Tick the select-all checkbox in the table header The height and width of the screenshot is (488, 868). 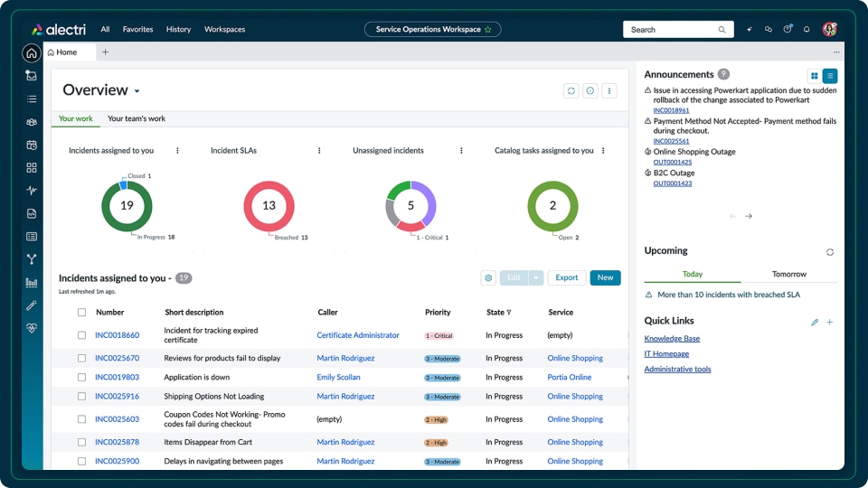(x=82, y=313)
